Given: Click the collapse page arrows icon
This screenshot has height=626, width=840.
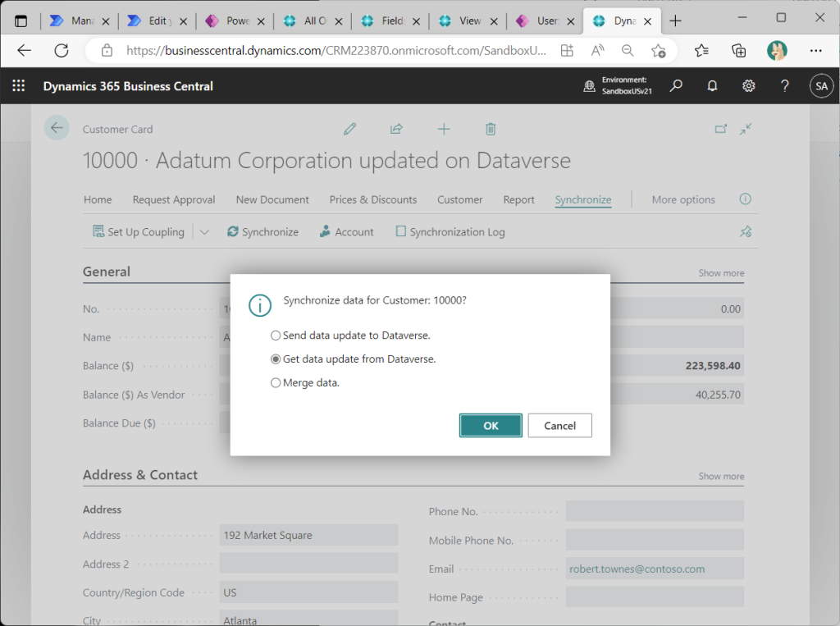Looking at the screenshot, I should [746, 129].
